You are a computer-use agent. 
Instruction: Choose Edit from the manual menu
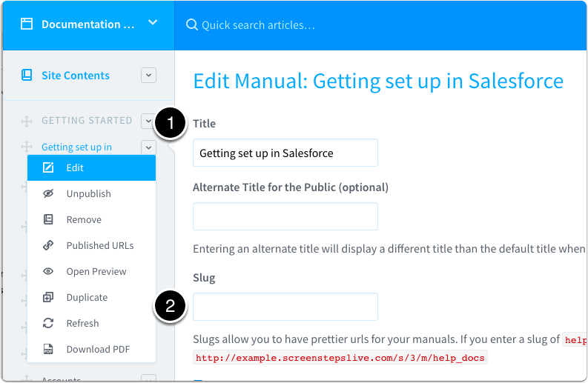coord(91,168)
